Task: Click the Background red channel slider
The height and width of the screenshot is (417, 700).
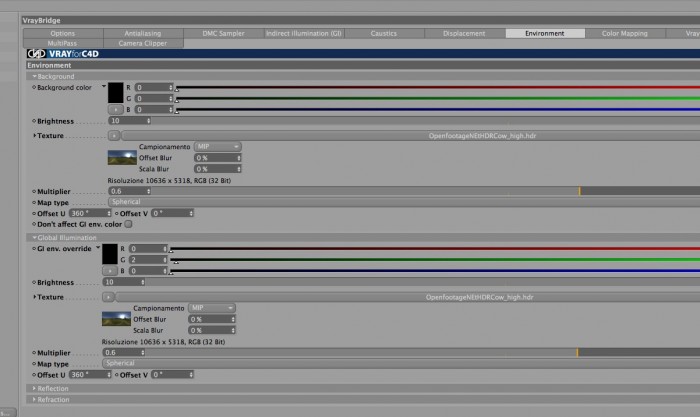Action: coord(438,88)
